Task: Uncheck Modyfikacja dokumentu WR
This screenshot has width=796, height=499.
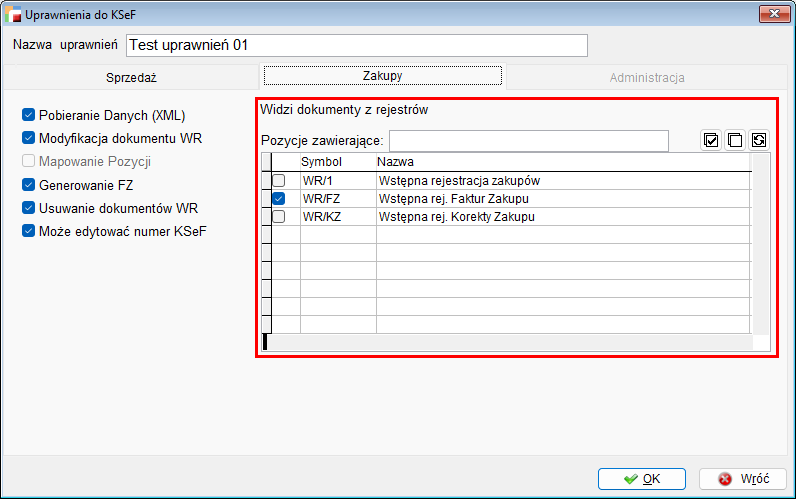Action: pos(28,138)
